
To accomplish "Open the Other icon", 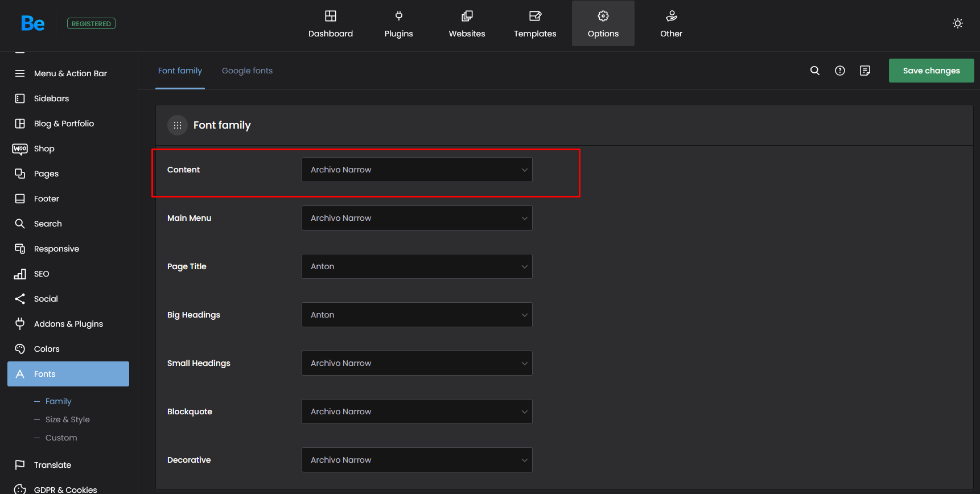I will (x=672, y=16).
